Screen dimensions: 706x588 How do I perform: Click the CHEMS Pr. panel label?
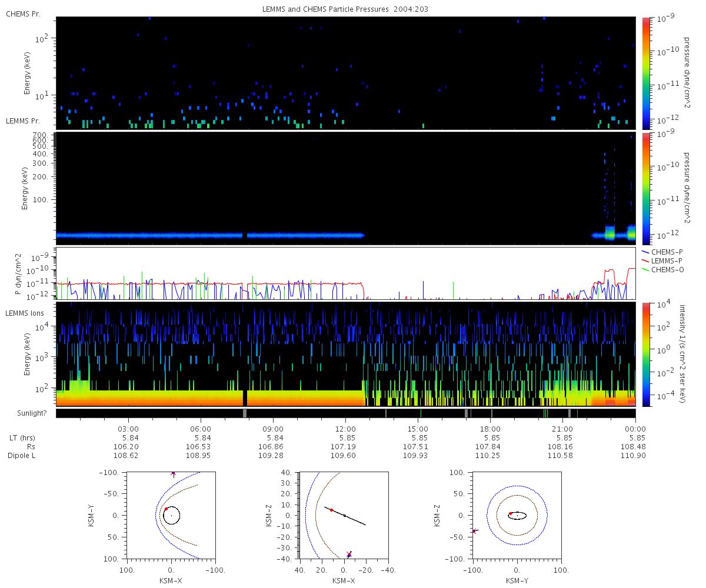[x=23, y=14]
